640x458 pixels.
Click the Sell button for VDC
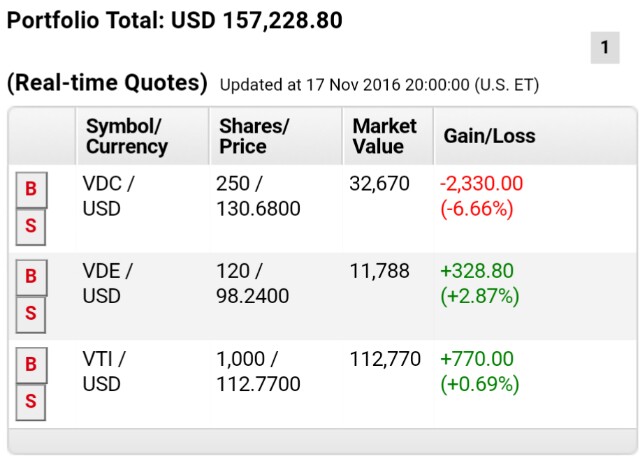click(31, 227)
